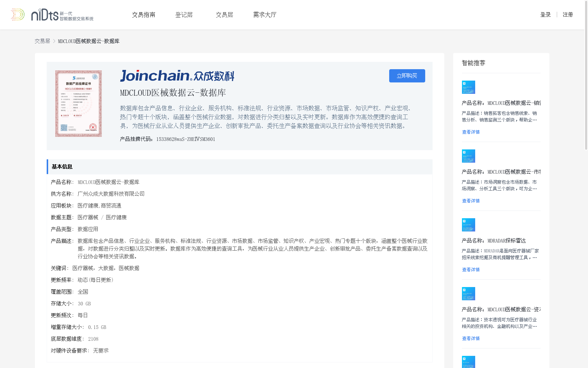Viewport: 588px width, 368px height.
Task: Click the 注册 link
Action: click(x=568, y=15)
